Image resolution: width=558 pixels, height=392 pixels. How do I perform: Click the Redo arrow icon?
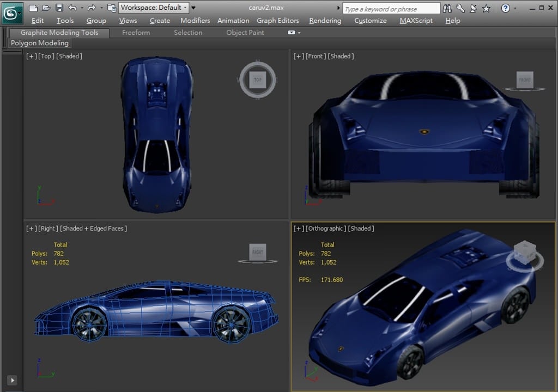coord(91,8)
